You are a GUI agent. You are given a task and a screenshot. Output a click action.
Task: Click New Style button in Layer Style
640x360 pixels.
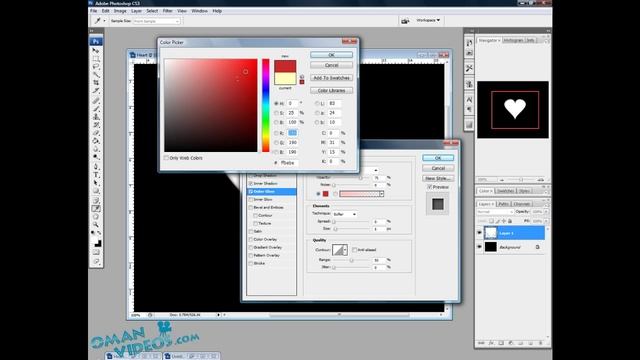(x=438, y=178)
